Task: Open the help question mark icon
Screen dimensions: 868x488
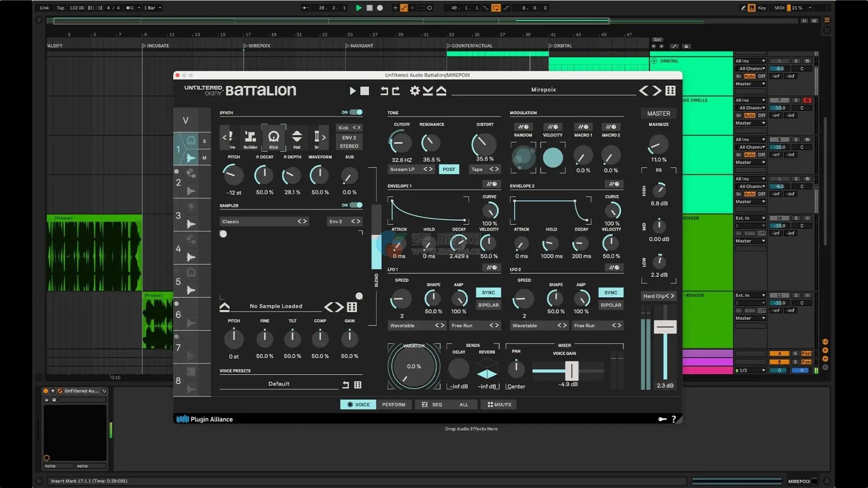Action: tap(674, 419)
